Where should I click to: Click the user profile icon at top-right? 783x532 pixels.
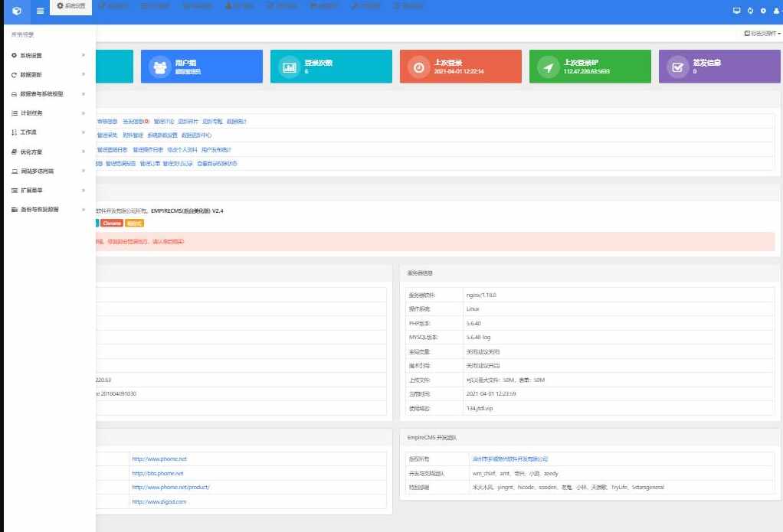click(x=776, y=11)
